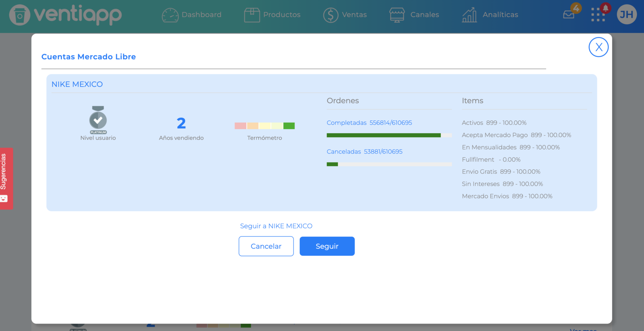Open the Canales menu
Viewport: 644px width, 331px height.
tap(425, 15)
